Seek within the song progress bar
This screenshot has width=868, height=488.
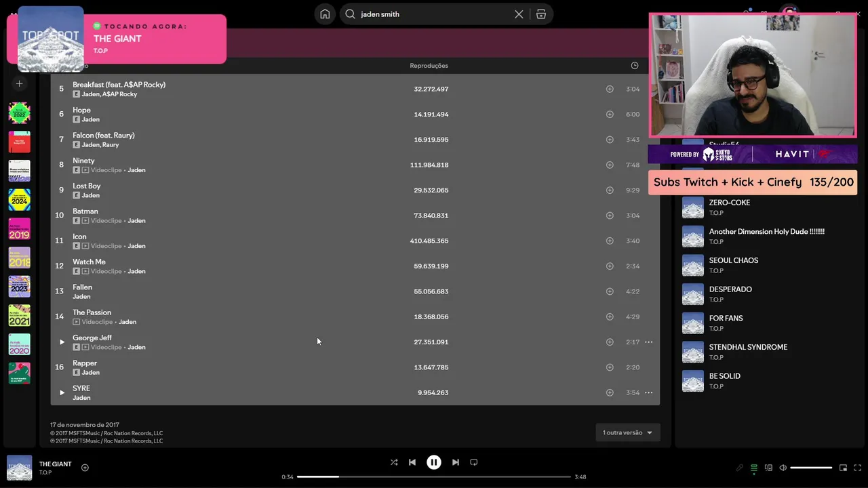click(x=434, y=476)
